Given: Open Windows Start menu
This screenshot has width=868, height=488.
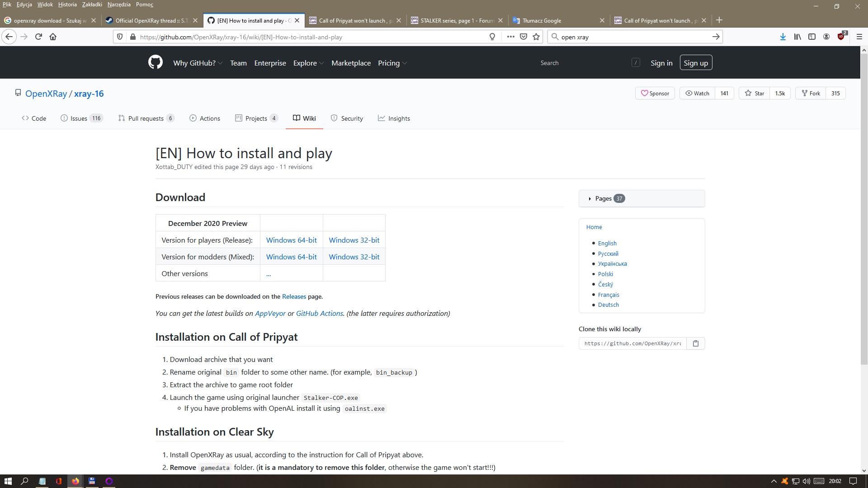Looking at the screenshot, I should pos(8,481).
